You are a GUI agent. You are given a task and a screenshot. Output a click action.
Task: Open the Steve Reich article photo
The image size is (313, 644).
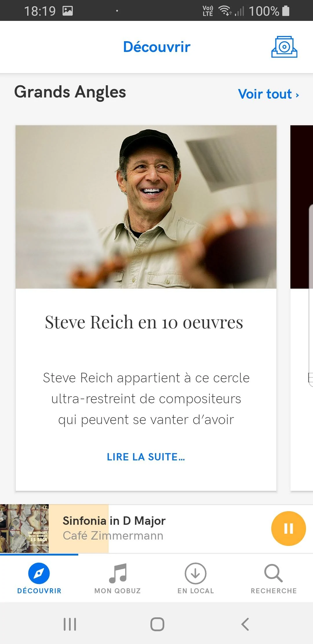coord(146,207)
